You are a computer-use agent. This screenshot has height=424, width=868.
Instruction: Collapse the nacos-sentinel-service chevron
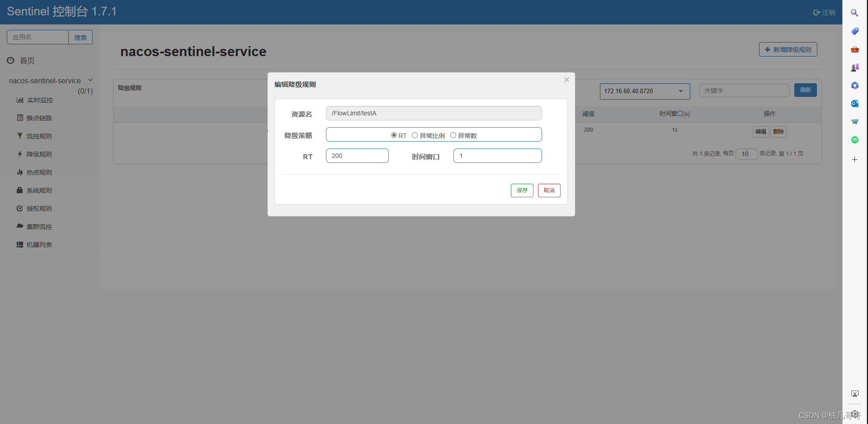[x=90, y=80]
